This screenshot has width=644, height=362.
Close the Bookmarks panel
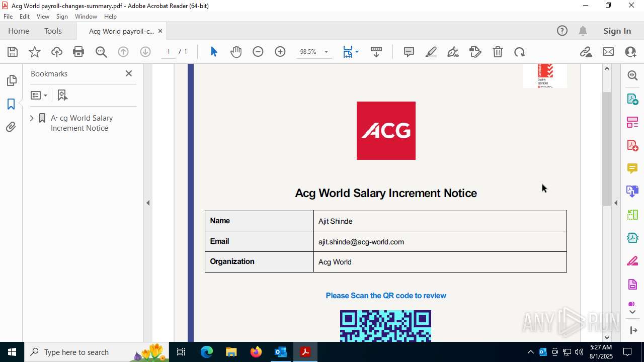[129, 73]
